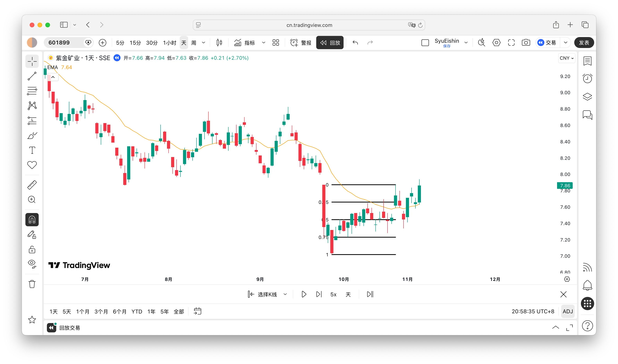Toggle the magnet snapping mode
This screenshot has width=618, height=364.
32,219
